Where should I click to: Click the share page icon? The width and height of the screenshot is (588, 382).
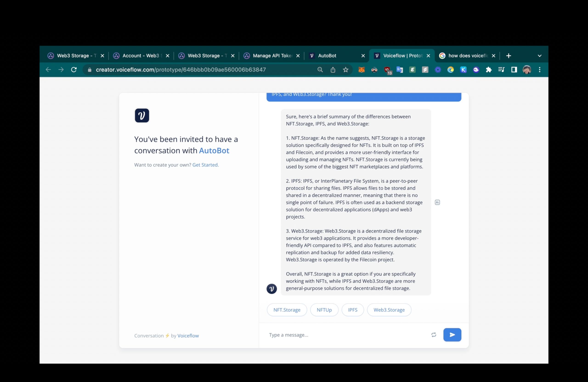pos(333,70)
